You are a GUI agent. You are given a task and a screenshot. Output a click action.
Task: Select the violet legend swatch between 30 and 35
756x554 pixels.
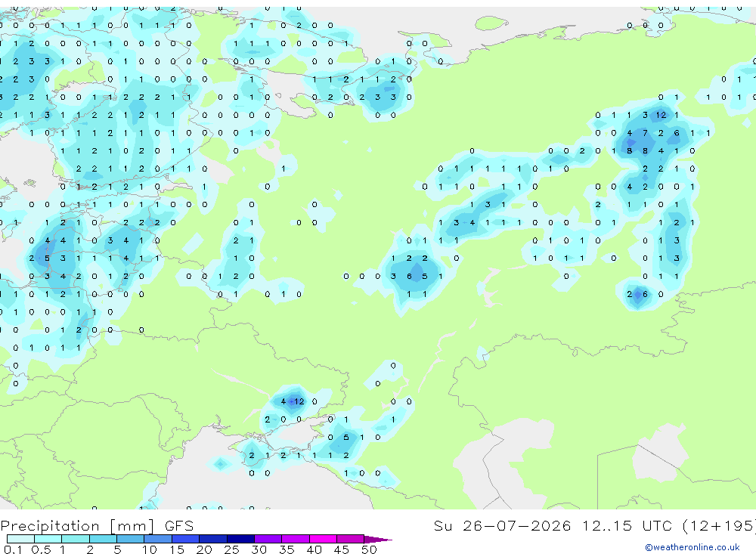(x=268, y=539)
